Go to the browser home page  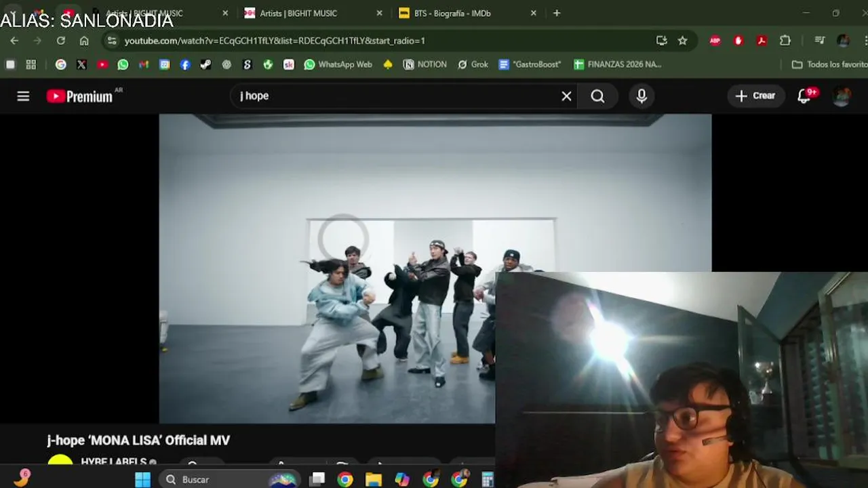click(84, 41)
